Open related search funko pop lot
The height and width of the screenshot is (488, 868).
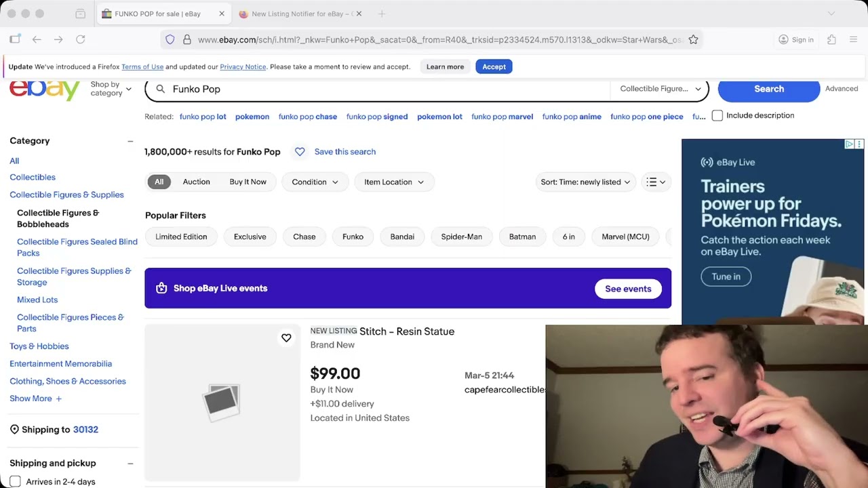click(x=203, y=117)
